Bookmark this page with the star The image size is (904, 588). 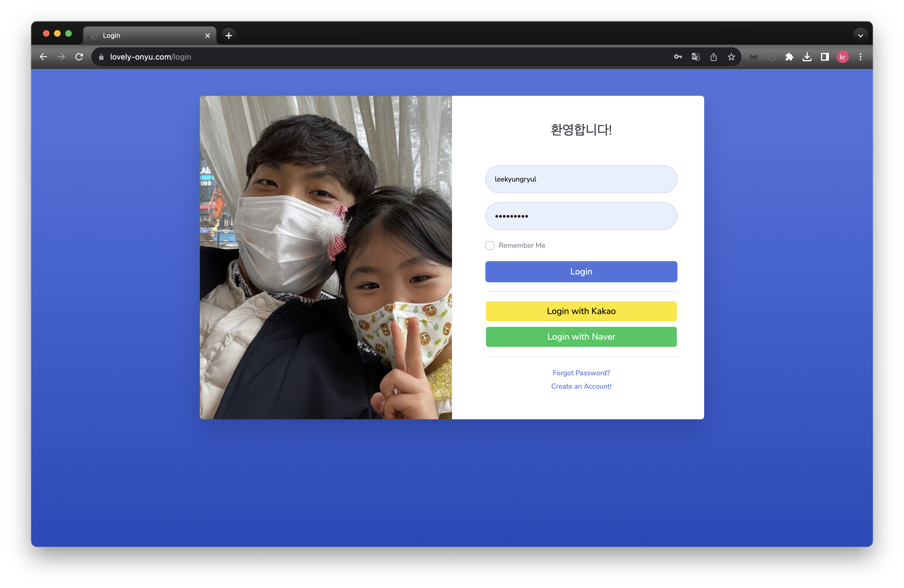pyautogui.click(x=731, y=57)
